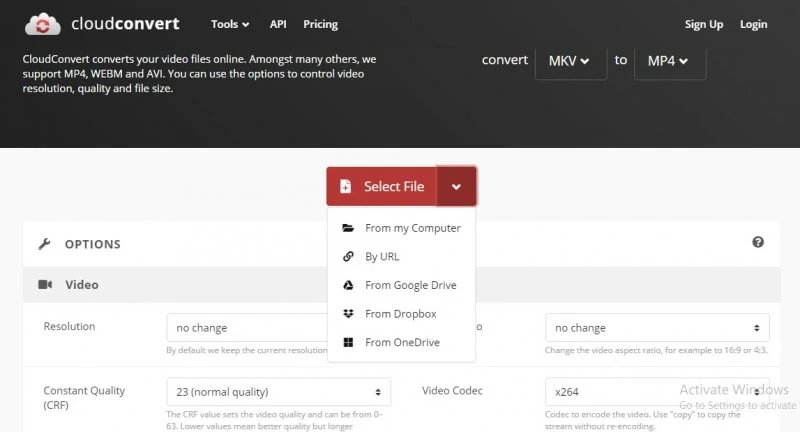Go to the API page
The image size is (800, 432).
point(278,24)
